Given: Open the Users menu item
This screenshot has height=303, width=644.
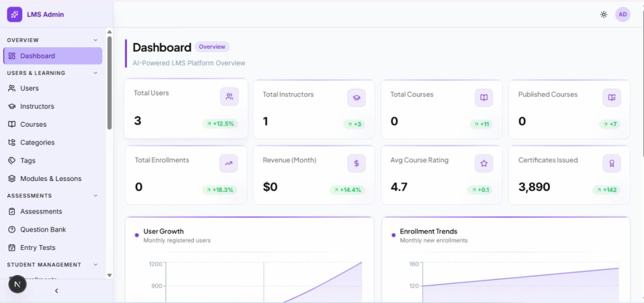Looking at the screenshot, I should tap(53, 88).
